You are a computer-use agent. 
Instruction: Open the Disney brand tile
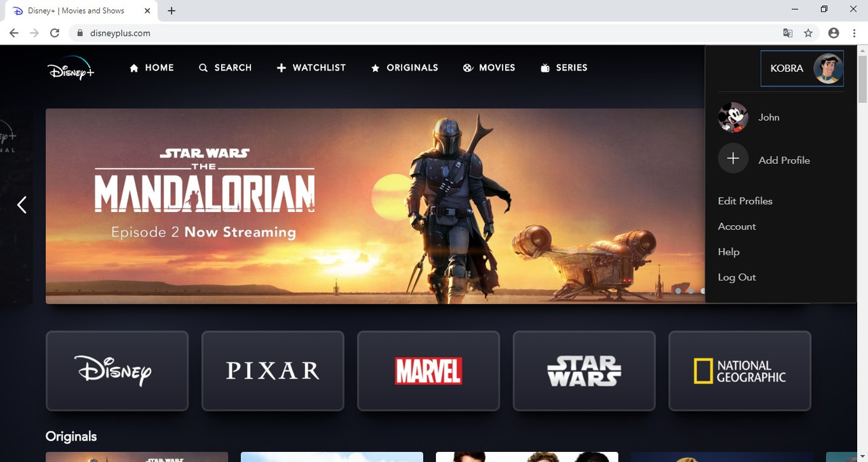coord(117,371)
